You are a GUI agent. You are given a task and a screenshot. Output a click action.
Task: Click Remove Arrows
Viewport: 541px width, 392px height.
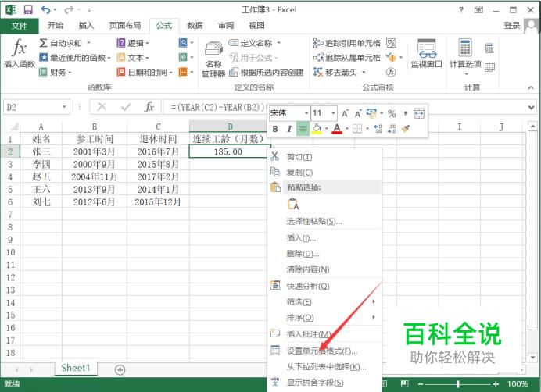[339, 72]
